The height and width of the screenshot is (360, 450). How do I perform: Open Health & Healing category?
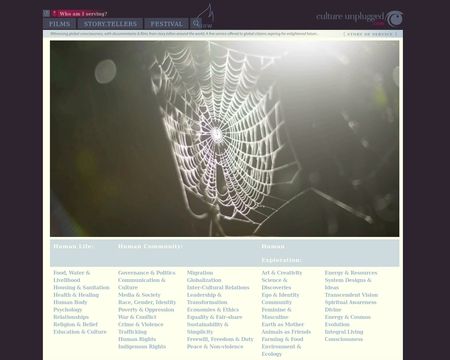pyautogui.click(x=76, y=295)
